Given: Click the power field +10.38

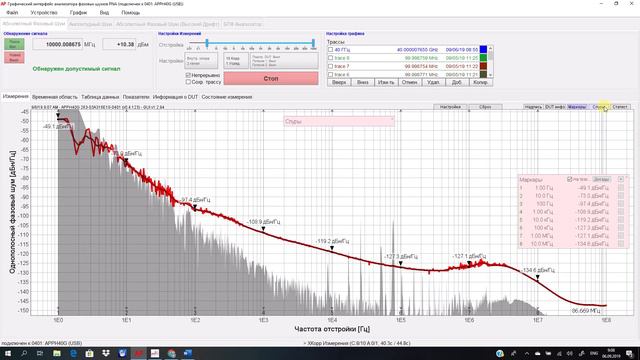Looking at the screenshot, I should pyautogui.click(x=119, y=44).
